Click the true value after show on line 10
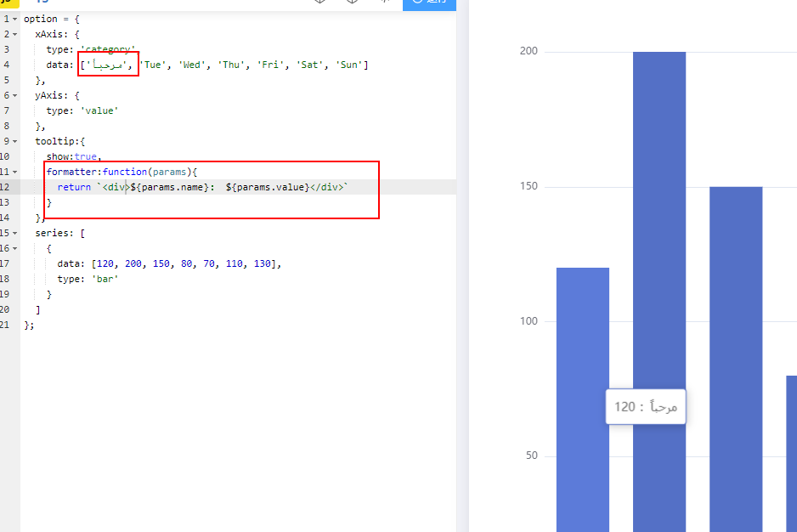Image resolution: width=797 pixels, height=532 pixels. point(87,156)
